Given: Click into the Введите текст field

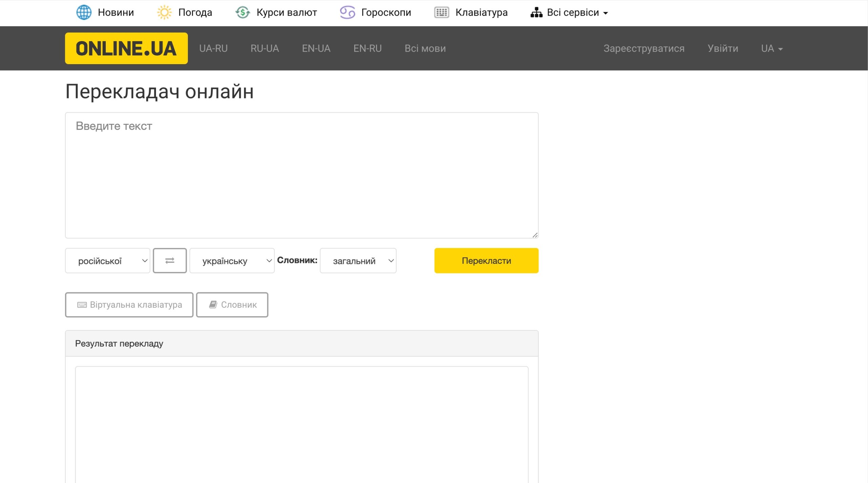Looking at the screenshot, I should click(x=301, y=175).
